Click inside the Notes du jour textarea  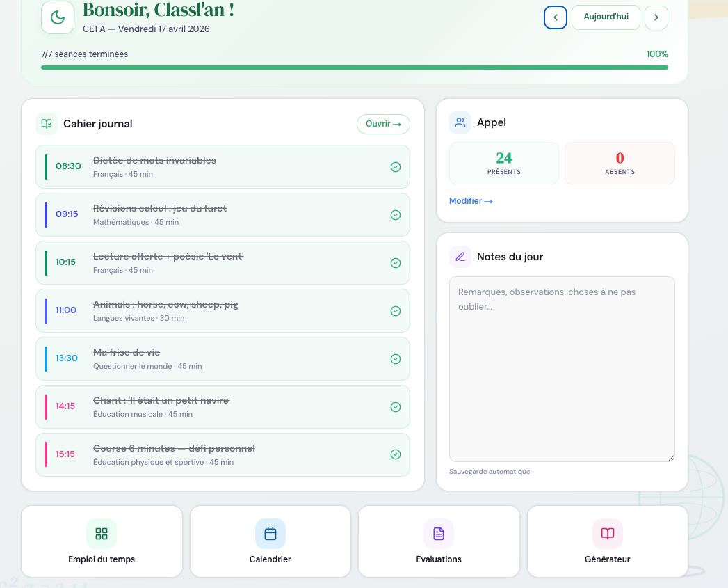pos(562,369)
